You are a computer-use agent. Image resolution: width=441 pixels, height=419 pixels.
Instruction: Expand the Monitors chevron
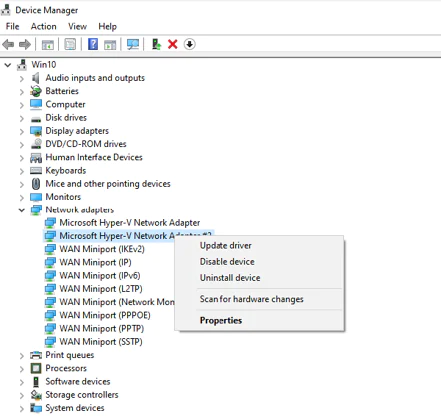(x=22, y=198)
